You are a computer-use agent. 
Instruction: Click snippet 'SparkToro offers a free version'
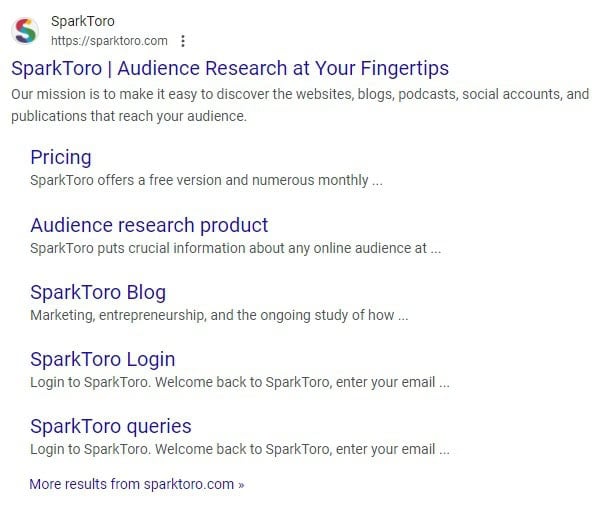coord(206,180)
